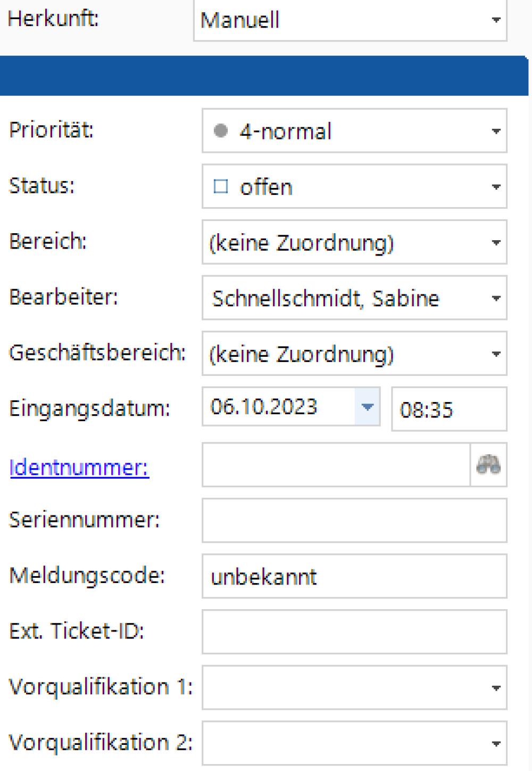Expand the Bereich dropdown
The image size is (532, 771).
[496, 243]
